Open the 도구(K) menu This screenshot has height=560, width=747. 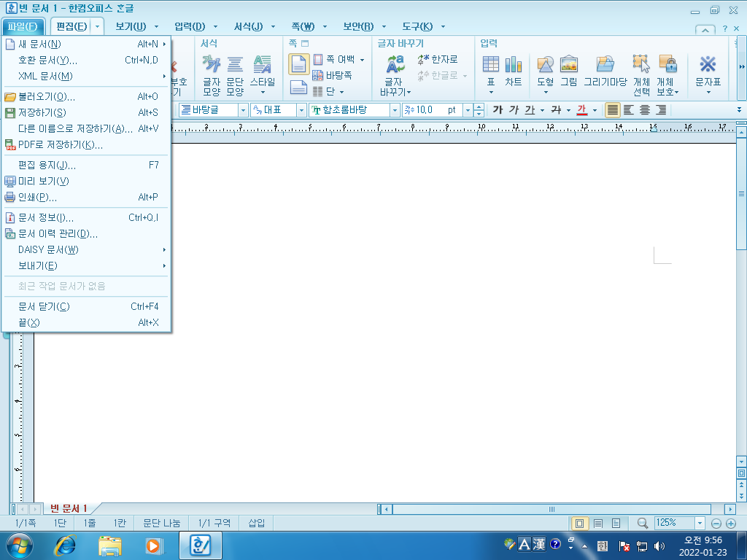coord(417,27)
